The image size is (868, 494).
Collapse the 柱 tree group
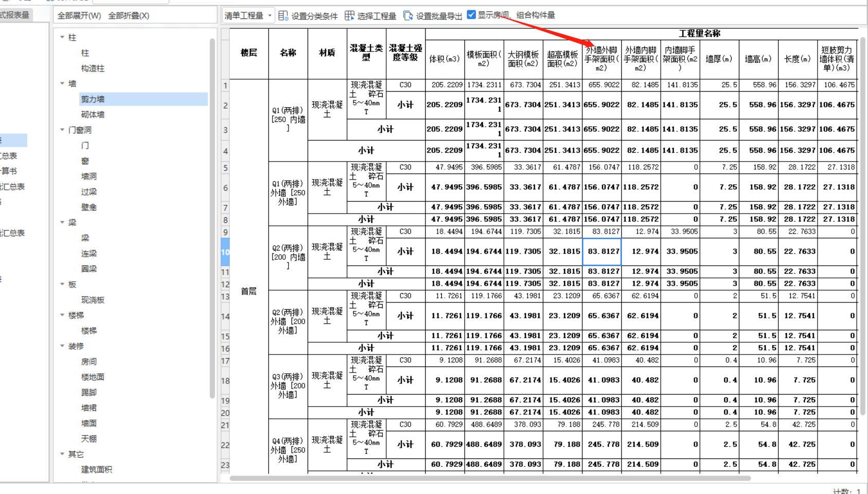pyautogui.click(x=62, y=37)
